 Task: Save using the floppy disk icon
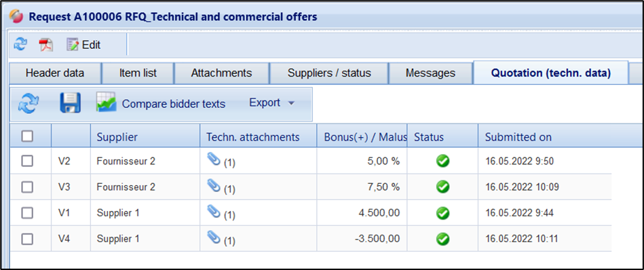click(70, 103)
